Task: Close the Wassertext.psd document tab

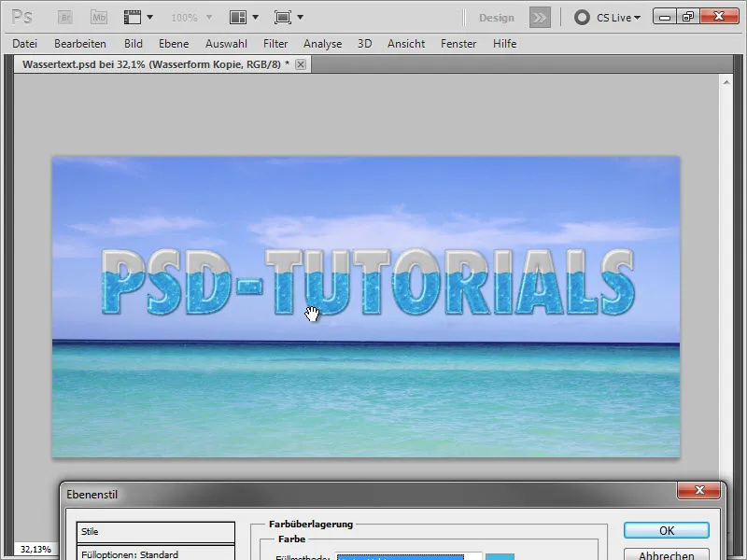Action: coord(301,64)
